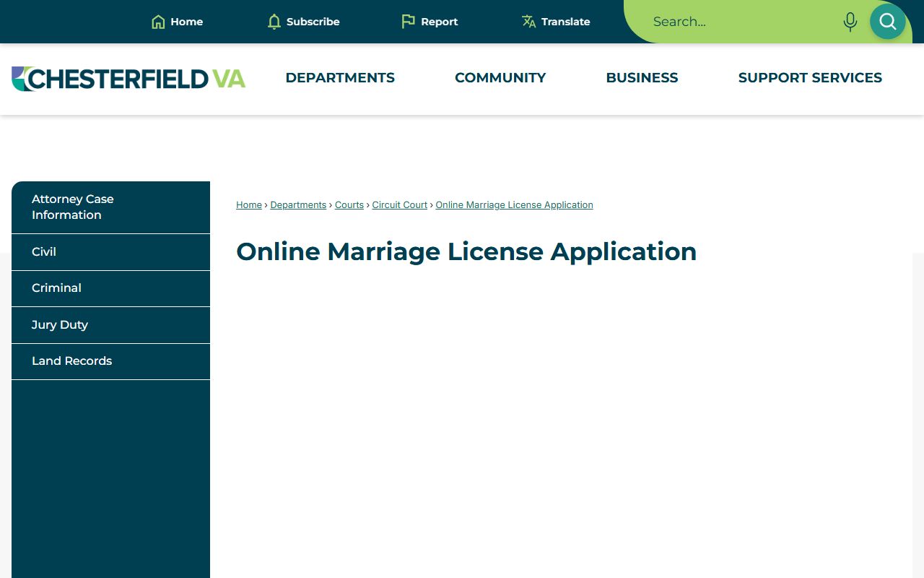Select Criminal in the sidebar
924x578 pixels.
110,288
